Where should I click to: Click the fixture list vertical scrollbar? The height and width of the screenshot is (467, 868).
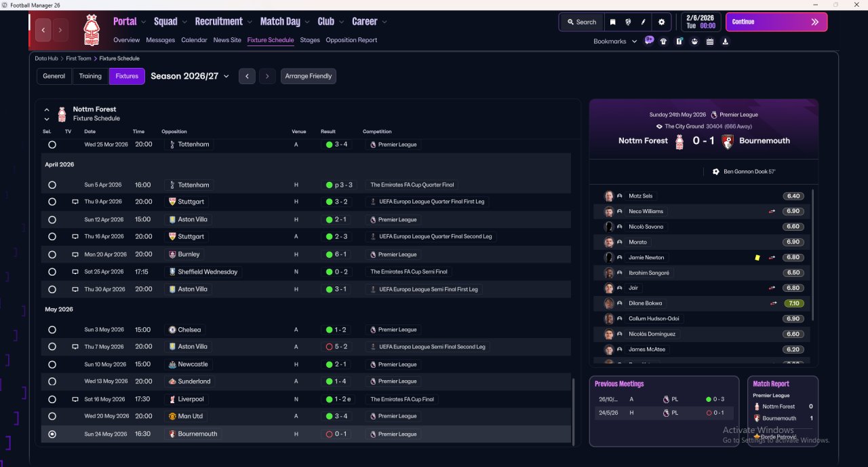click(x=574, y=410)
